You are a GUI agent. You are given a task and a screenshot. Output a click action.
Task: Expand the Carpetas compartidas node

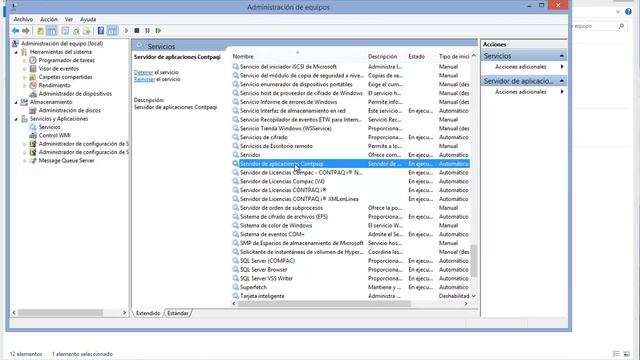click(x=24, y=77)
